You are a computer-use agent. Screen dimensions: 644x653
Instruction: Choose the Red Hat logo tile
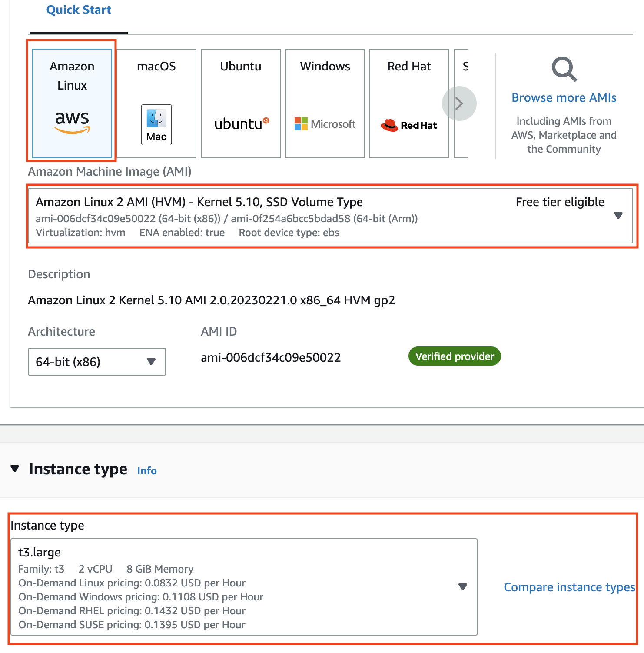tap(409, 103)
